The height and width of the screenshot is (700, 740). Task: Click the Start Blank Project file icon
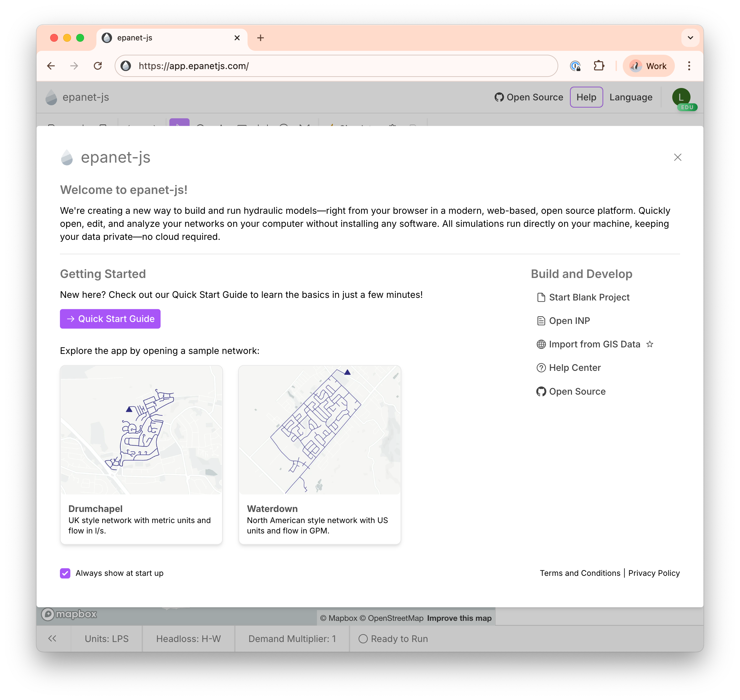[541, 298]
